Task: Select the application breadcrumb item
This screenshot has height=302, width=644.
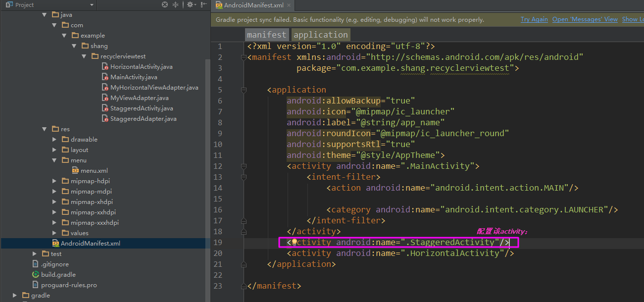Action: pyautogui.click(x=320, y=35)
